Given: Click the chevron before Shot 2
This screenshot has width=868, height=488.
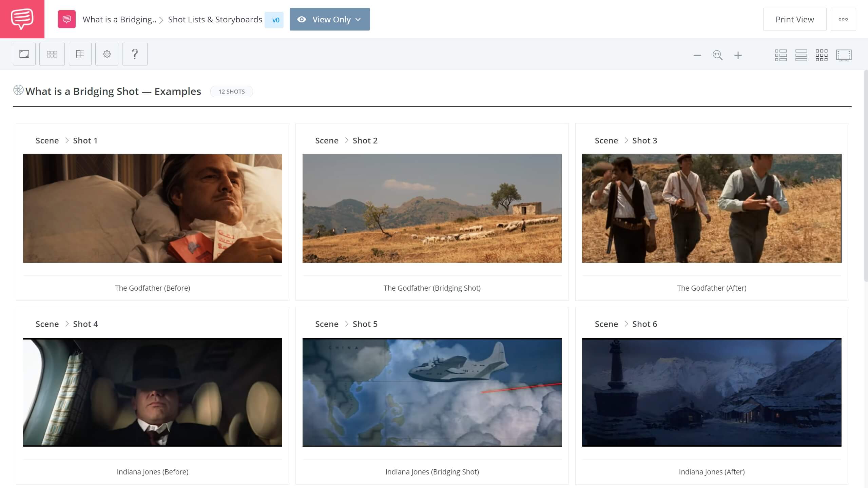Looking at the screenshot, I should [346, 140].
